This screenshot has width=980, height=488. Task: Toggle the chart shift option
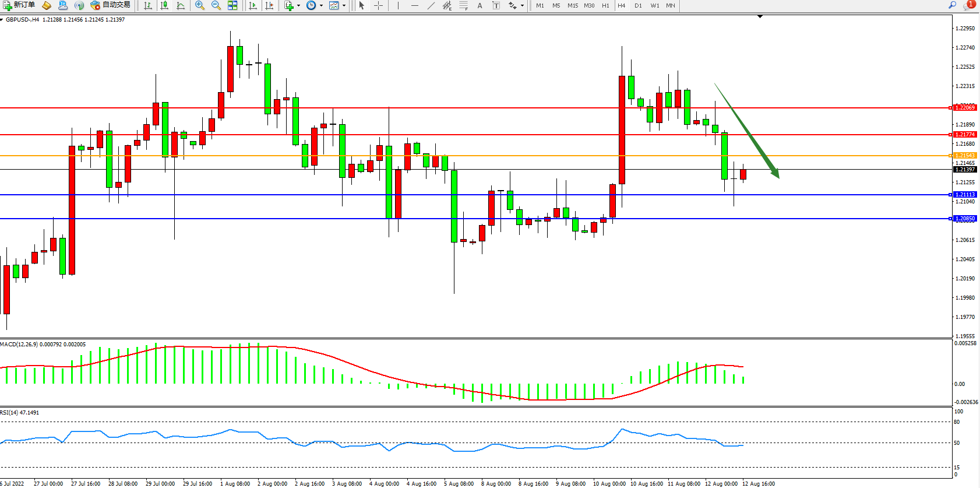[x=269, y=5]
